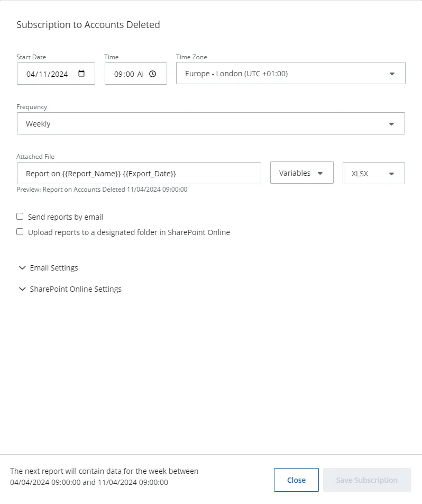Click the Start Date label
The height and width of the screenshot is (504, 422).
point(31,57)
